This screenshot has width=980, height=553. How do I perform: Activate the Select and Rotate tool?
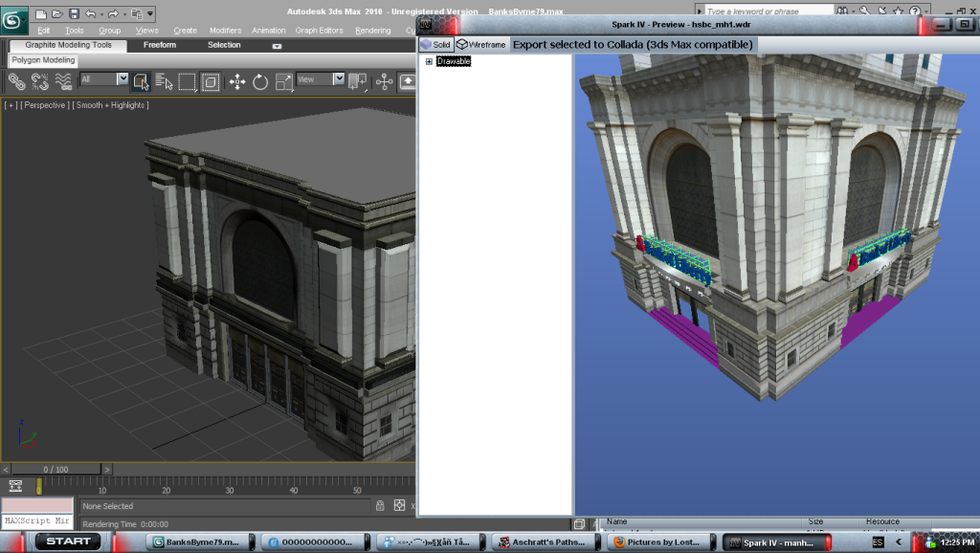pyautogui.click(x=260, y=82)
